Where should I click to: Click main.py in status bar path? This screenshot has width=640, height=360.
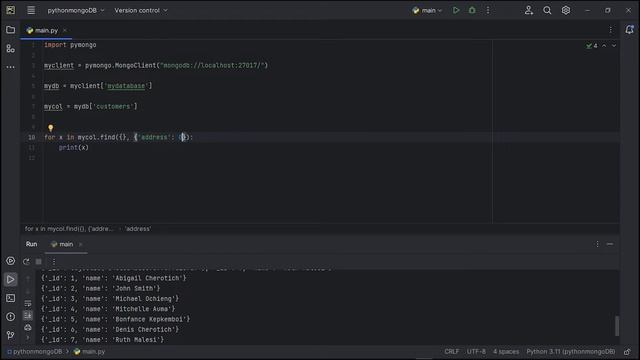89,351
